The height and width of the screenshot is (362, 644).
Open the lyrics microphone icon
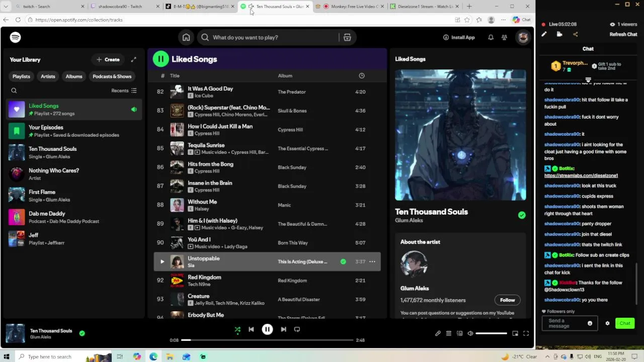pyautogui.click(x=438, y=333)
